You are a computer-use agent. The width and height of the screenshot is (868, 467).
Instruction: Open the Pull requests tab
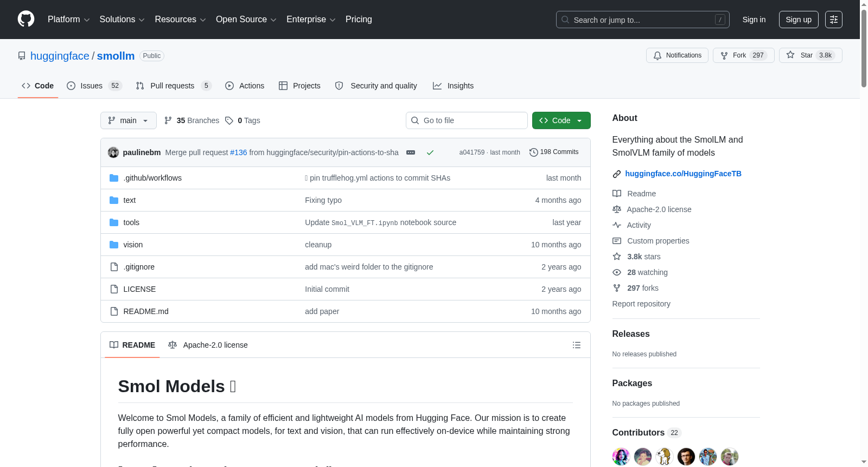point(173,86)
